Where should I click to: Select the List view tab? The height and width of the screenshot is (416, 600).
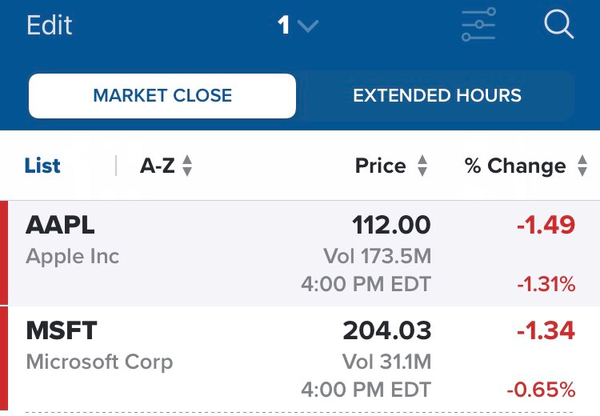click(42, 166)
